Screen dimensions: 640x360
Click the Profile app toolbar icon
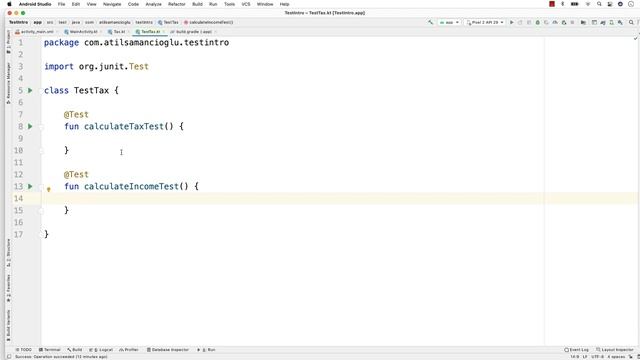(555, 22)
